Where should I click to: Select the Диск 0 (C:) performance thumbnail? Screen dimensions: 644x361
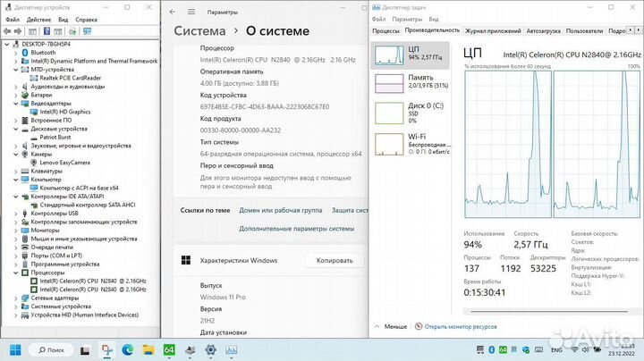pyautogui.click(x=389, y=113)
